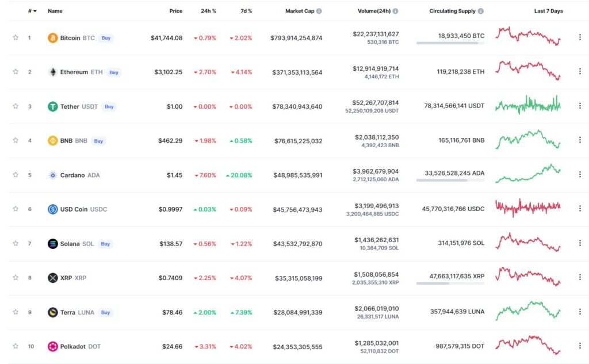Screen dimensions: 589x364
Task: Open the Market Cap info tooltip icon
Action: (x=319, y=12)
